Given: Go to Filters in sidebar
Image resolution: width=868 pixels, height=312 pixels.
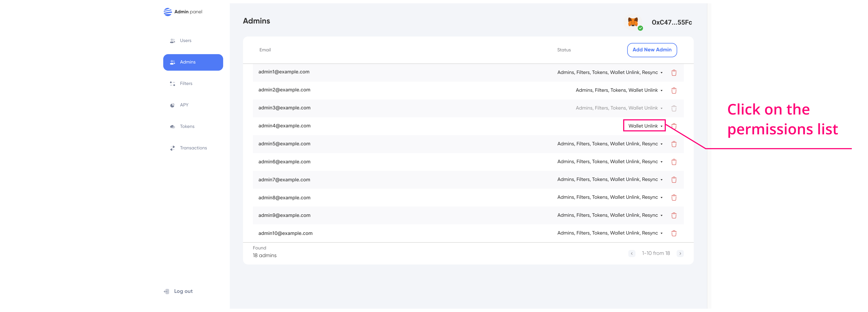Looking at the screenshot, I should click(186, 84).
